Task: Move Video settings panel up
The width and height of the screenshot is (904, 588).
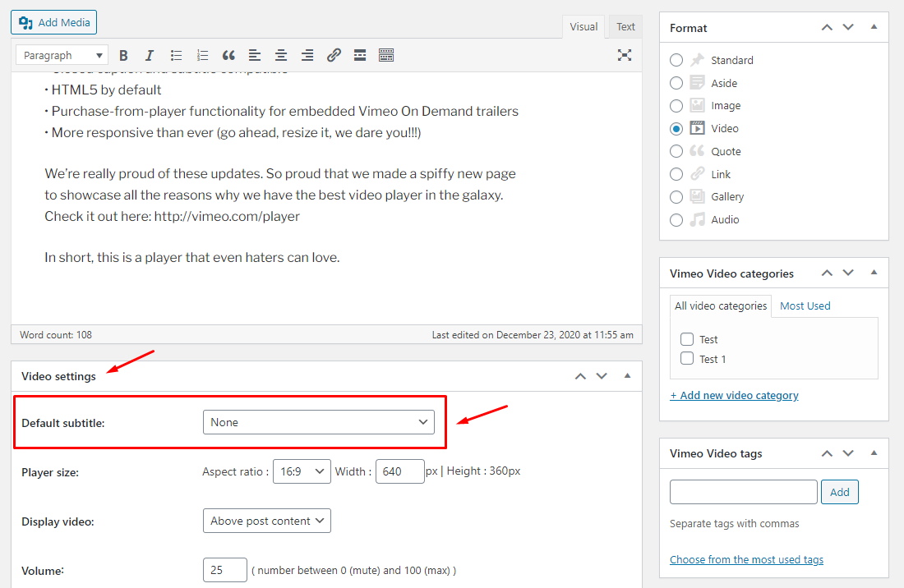Action: pos(580,376)
